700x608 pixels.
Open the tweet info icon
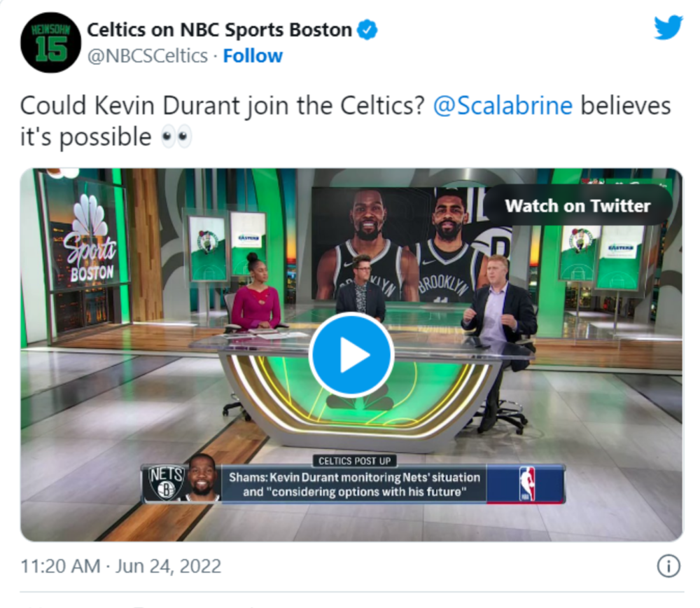click(668, 566)
